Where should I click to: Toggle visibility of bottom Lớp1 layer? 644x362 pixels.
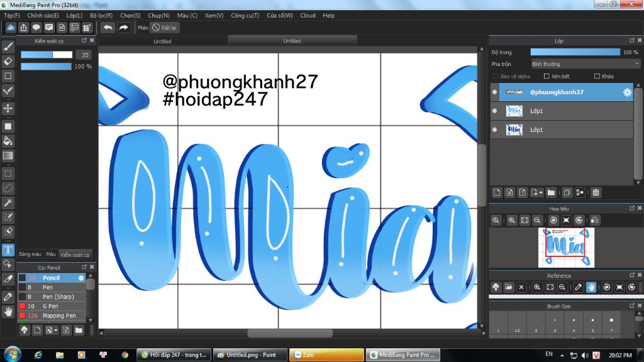click(494, 129)
